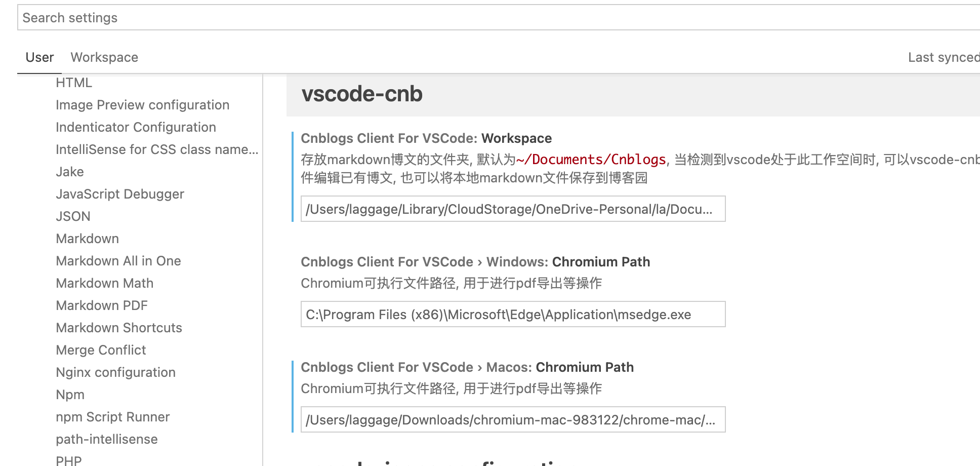Select npm Script Runner entry
This screenshot has height=466, width=980.
pyautogui.click(x=112, y=417)
